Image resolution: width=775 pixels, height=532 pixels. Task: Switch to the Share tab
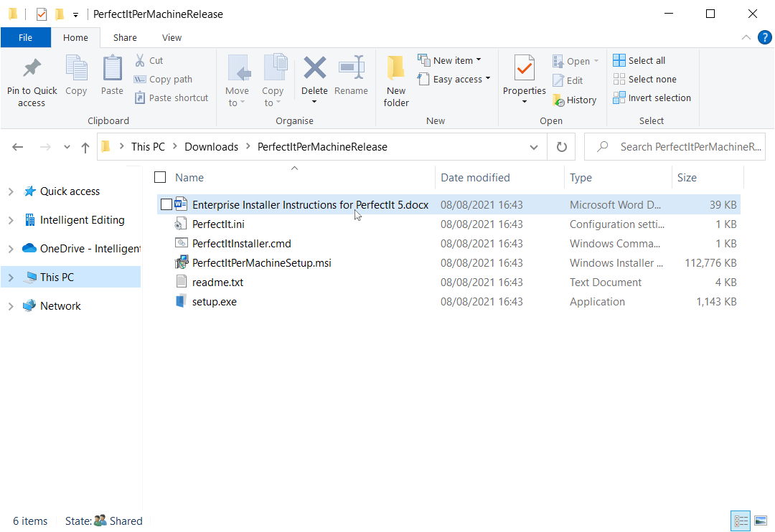coord(125,37)
